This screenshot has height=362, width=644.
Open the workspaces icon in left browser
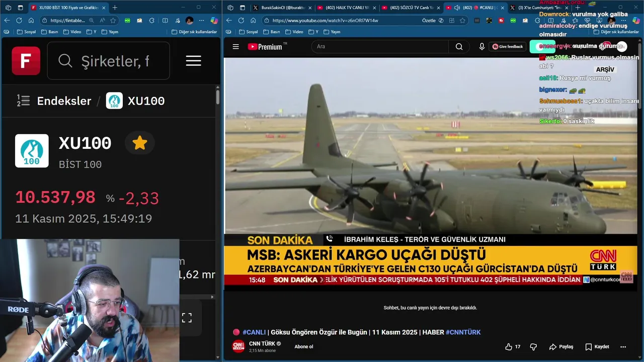(8, 8)
